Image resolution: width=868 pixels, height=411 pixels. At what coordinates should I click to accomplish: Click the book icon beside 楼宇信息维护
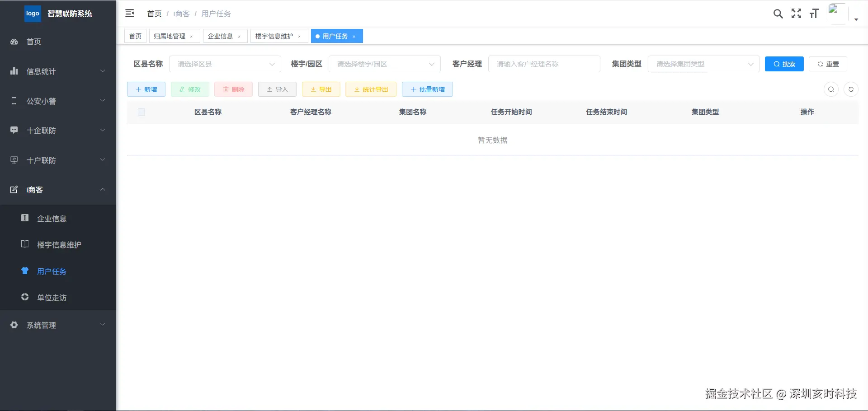click(x=25, y=244)
